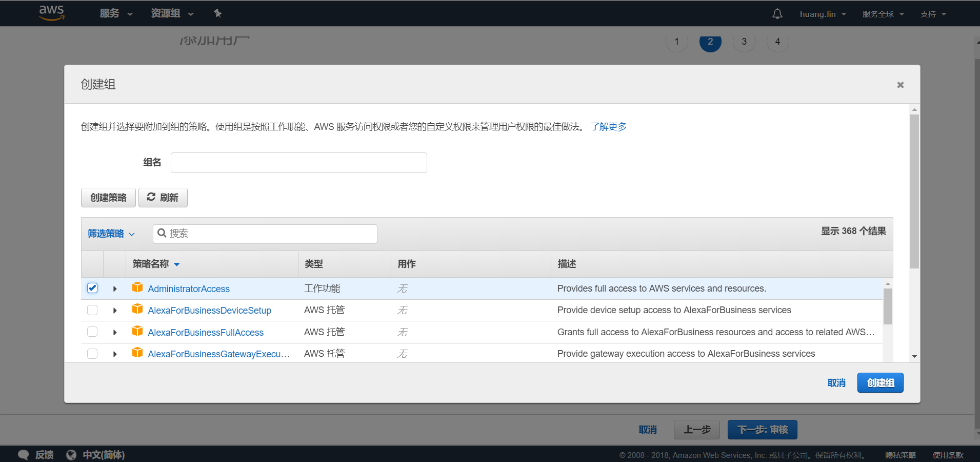
Task: Expand the AdministratorAccess row details
Action: 115,289
